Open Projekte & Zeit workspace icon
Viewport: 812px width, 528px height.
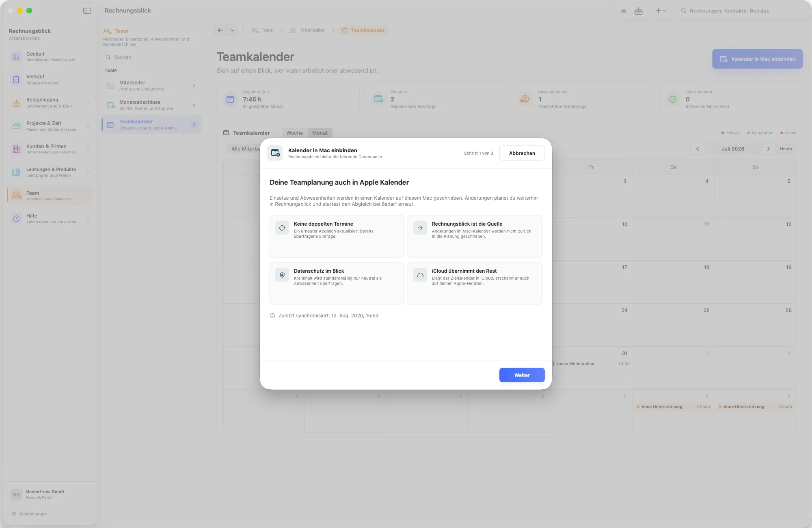(x=16, y=126)
